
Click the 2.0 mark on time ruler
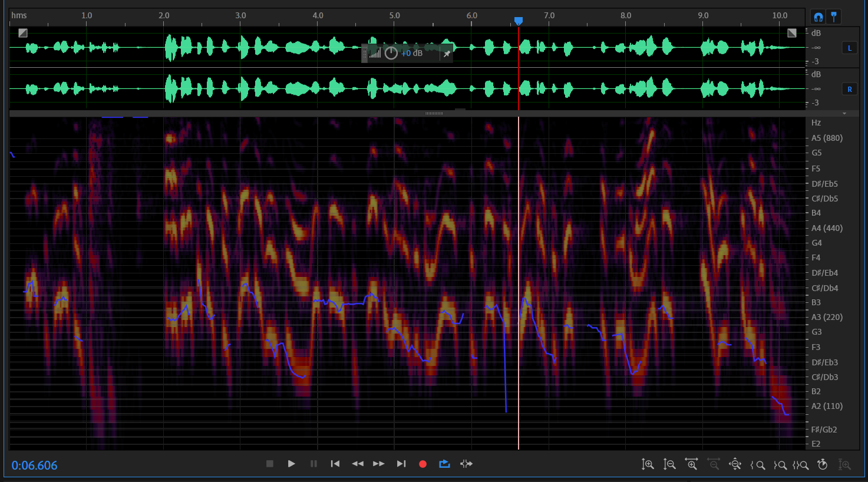click(x=163, y=15)
